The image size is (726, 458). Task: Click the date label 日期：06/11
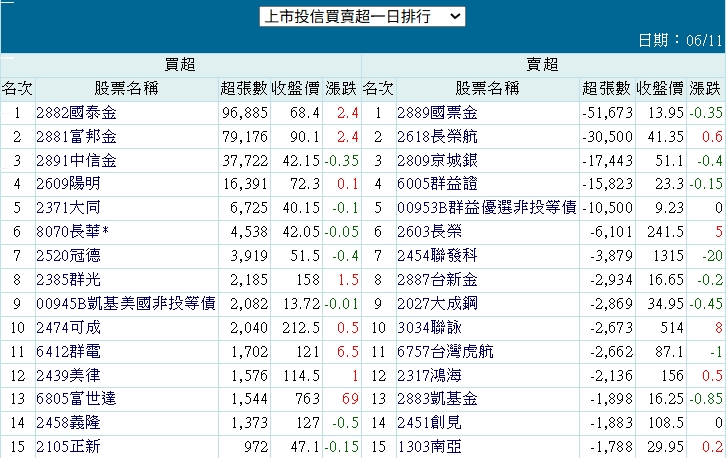(x=680, y=40)
